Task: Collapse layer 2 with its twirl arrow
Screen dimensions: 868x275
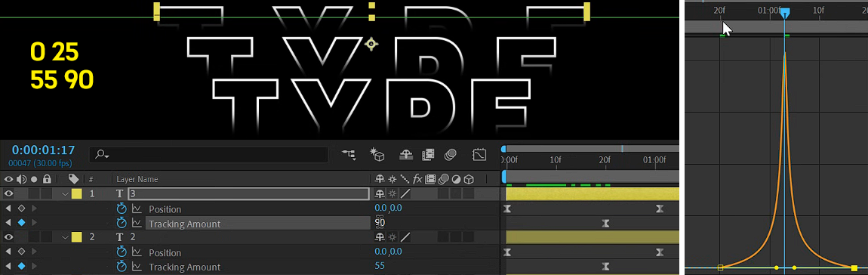Action: 66,236
